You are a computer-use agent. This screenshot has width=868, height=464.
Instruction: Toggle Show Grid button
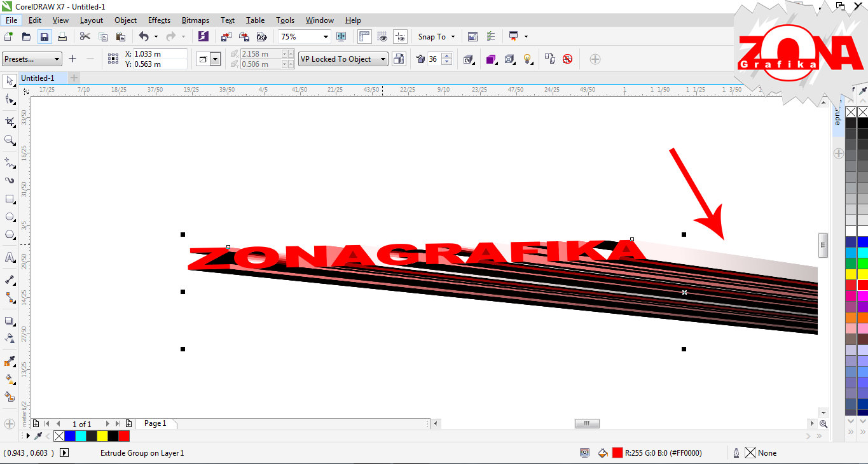click(x=382, y=36)
